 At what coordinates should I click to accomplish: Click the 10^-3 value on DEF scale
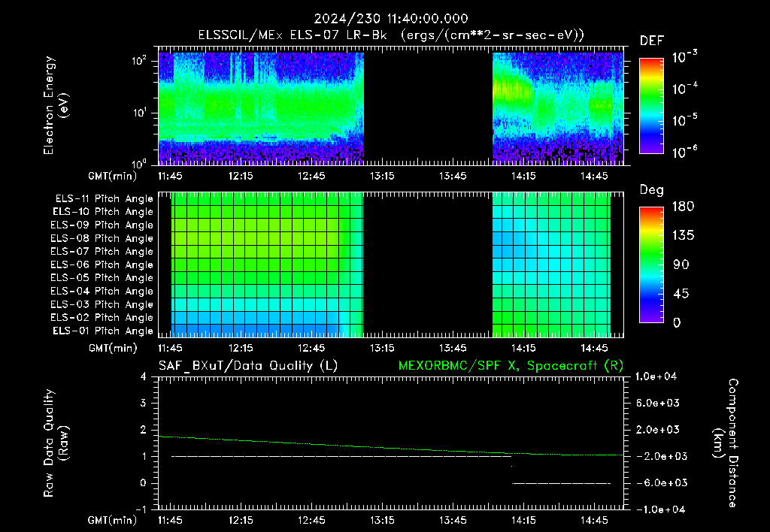(x=684, y=57)
